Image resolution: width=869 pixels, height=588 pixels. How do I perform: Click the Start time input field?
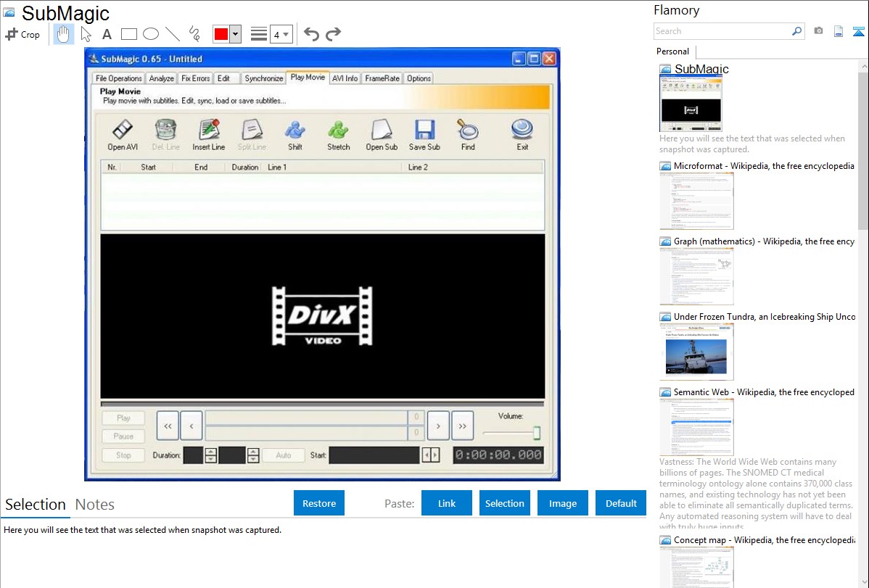pos(374,455)
